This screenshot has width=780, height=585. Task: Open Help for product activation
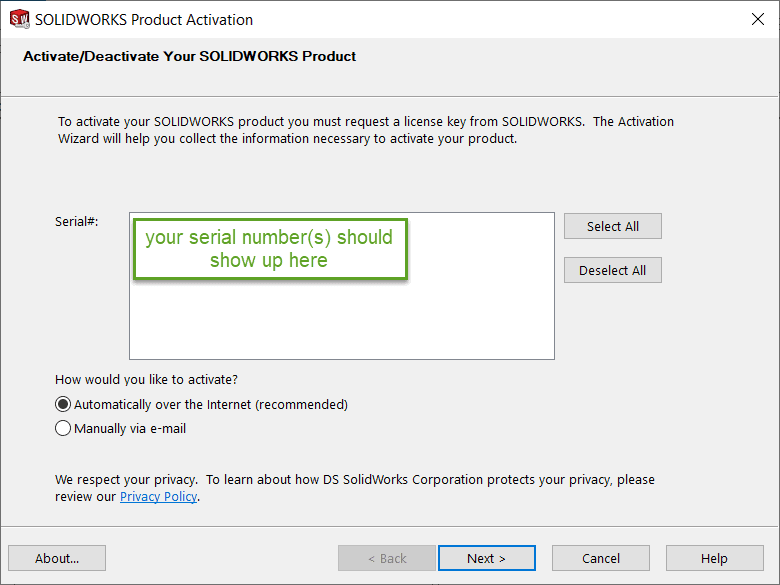(x=714, y=558)
